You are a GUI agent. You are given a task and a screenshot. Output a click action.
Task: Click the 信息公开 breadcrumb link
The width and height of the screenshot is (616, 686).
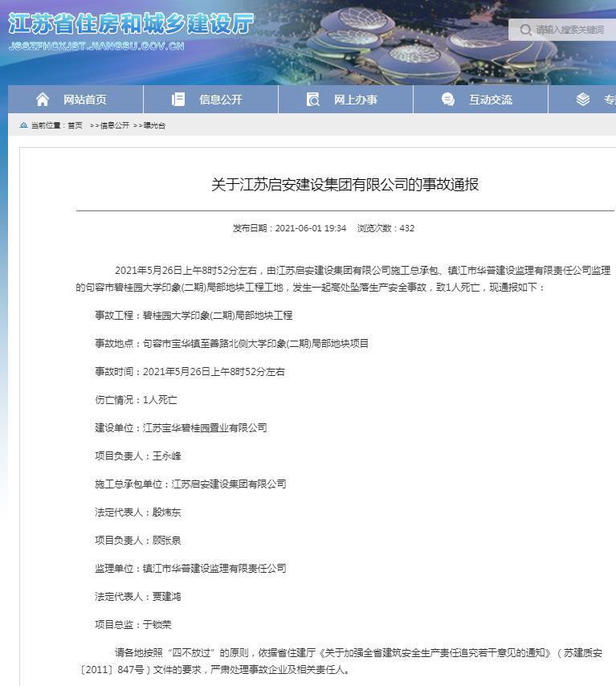click(115, 125)
